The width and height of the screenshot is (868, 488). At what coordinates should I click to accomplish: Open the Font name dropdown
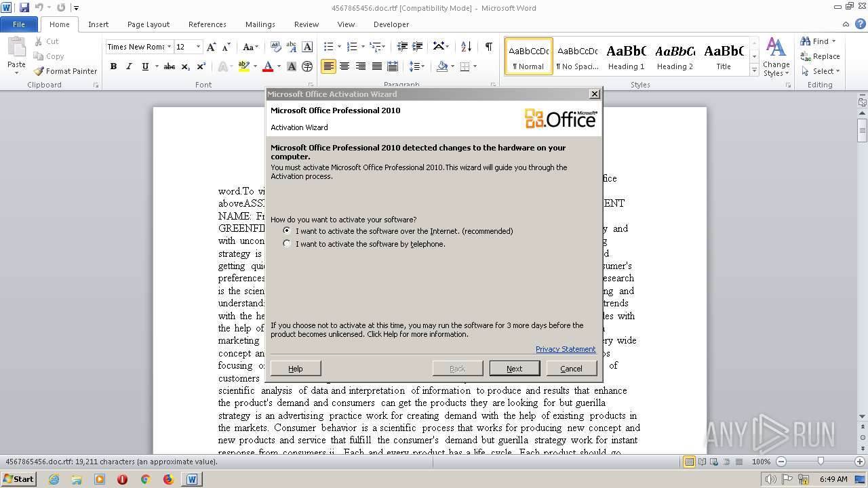coord(169,47)
